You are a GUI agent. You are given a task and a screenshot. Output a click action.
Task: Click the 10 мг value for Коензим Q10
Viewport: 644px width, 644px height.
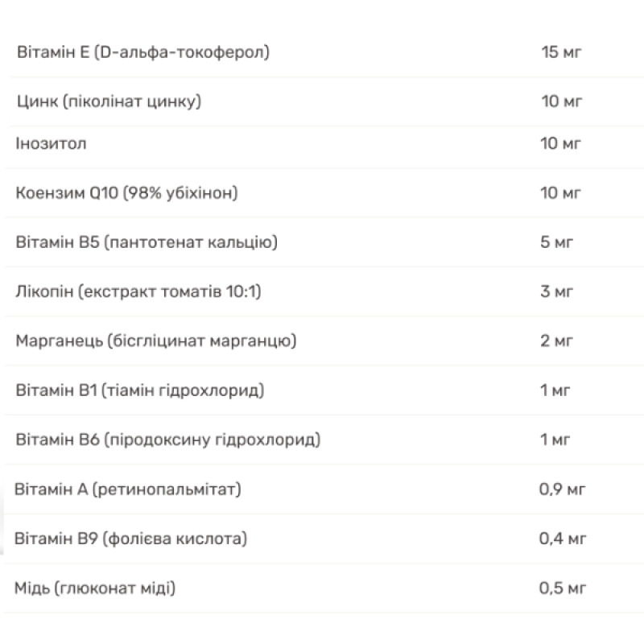(x=560, y=193)
